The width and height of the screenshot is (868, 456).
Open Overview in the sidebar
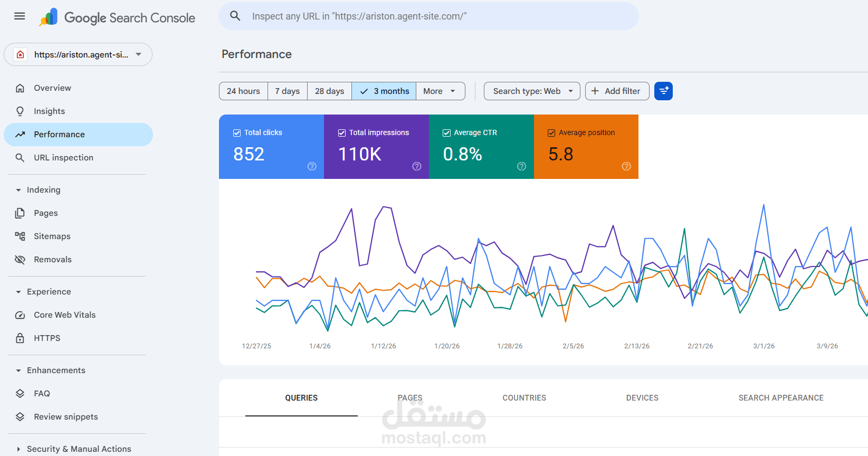[x=78, y=88]
